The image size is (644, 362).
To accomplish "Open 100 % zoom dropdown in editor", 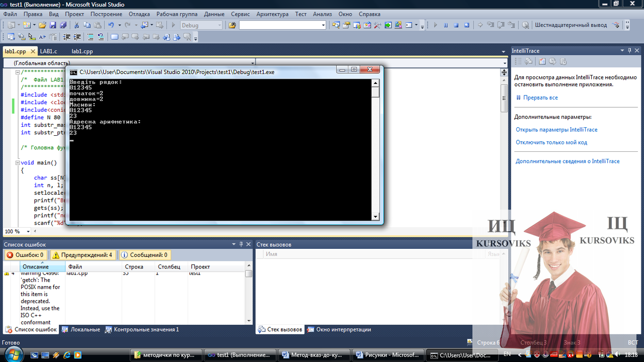I will point(28,231).
